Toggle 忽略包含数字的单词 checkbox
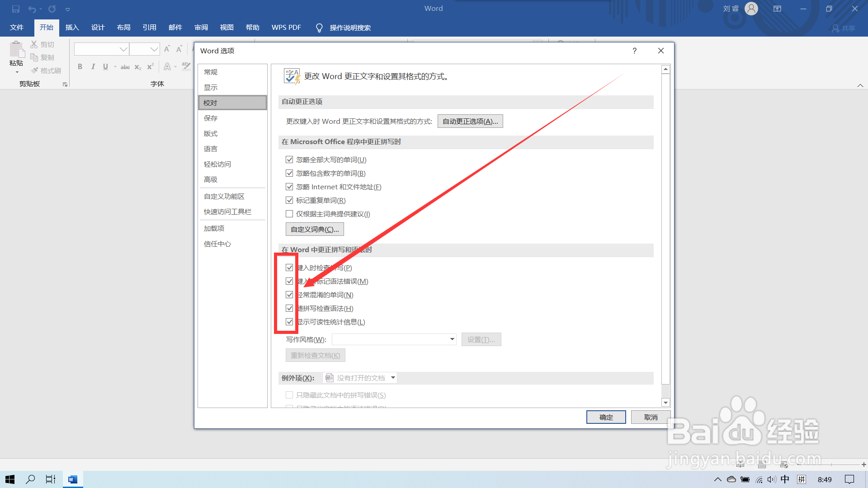 pos(289,173)
